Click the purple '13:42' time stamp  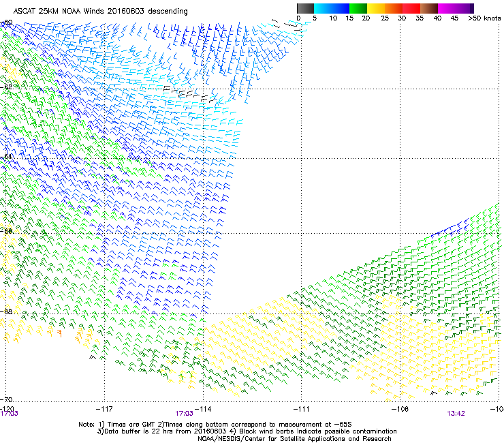[x=456, y=414]
